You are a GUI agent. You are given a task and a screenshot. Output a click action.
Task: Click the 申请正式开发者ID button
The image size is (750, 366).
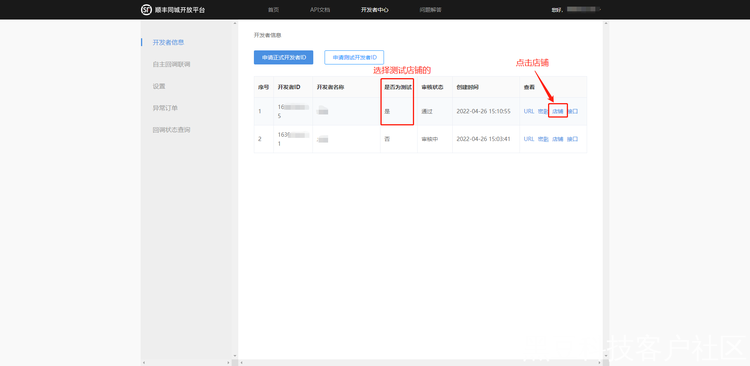tap(283, 57)
